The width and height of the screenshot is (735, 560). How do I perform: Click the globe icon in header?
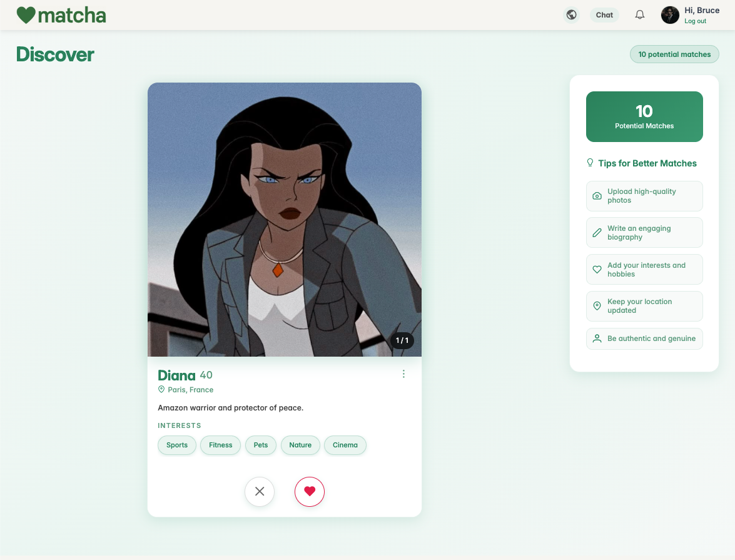570,15
